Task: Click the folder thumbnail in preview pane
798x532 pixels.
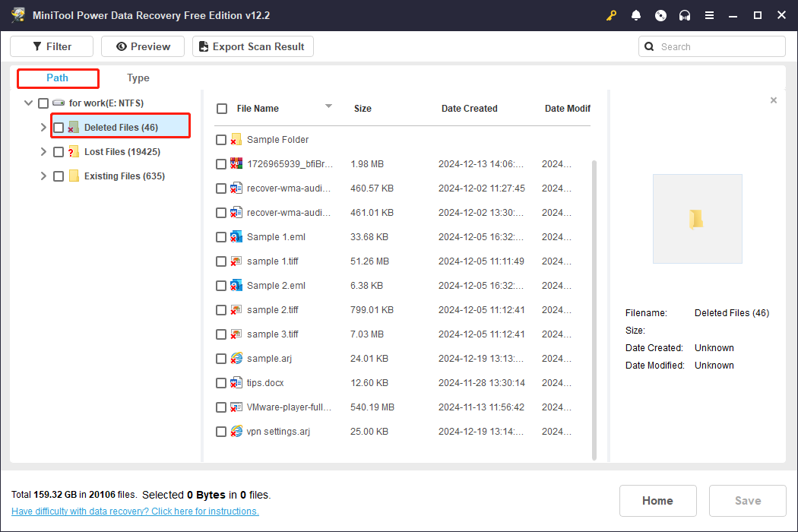Action: (697, 219)
